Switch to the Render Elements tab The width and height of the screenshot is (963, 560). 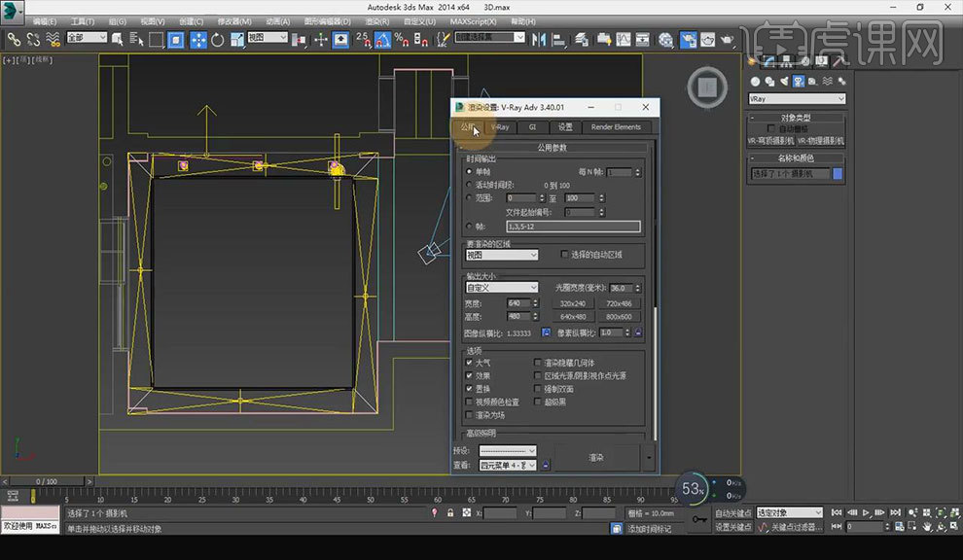(x=616, y=127)
